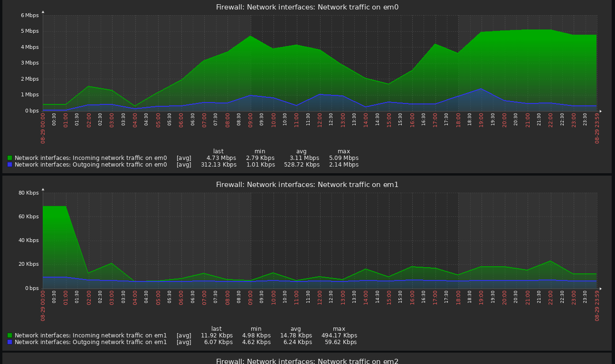Click the blue Outgoing traffic swatch for em0
The image size is (615, 364).
click(9, 165)
